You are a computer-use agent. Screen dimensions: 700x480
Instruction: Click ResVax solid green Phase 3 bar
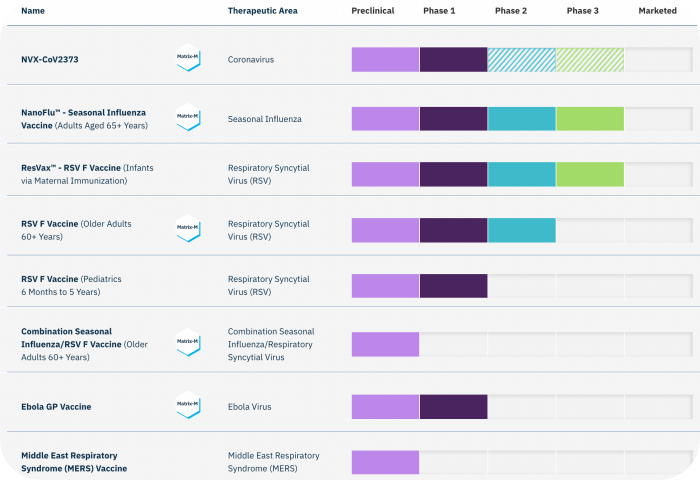[590, 174]
